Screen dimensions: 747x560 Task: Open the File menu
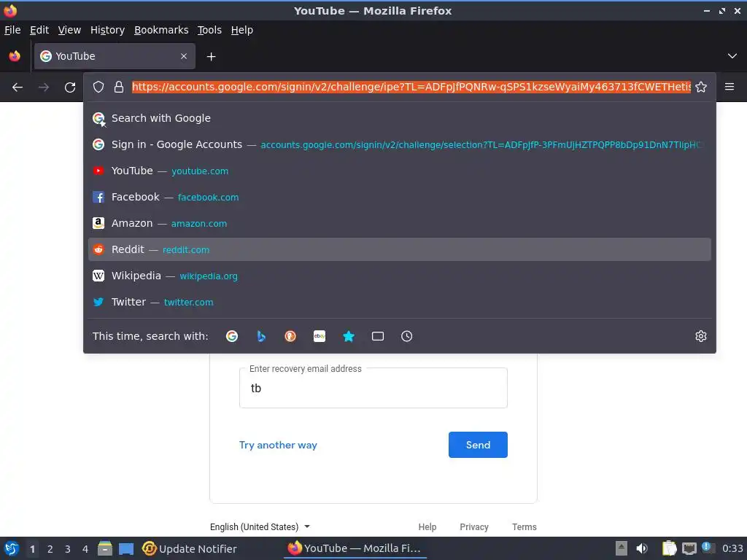(12, 30)
